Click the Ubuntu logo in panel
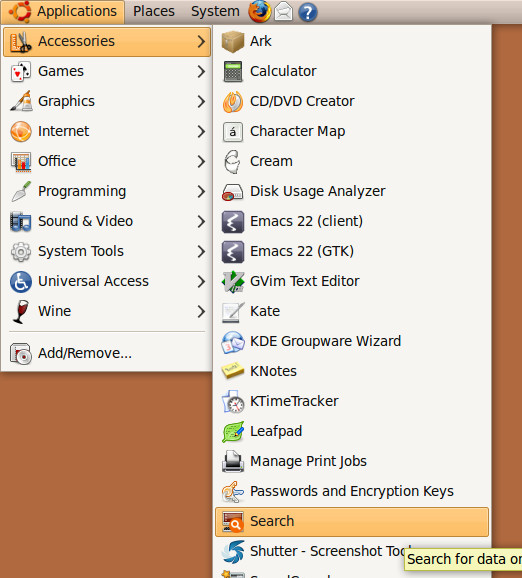 tap(20, 11)
